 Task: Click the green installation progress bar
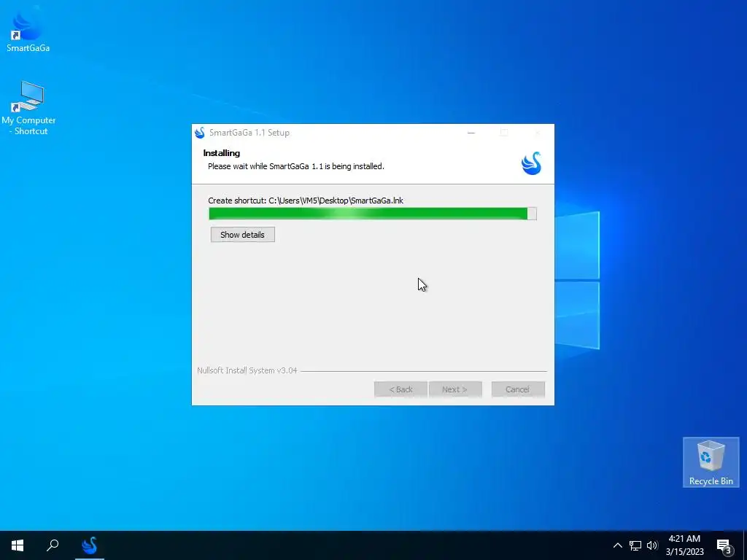click(x=373, y=214)
